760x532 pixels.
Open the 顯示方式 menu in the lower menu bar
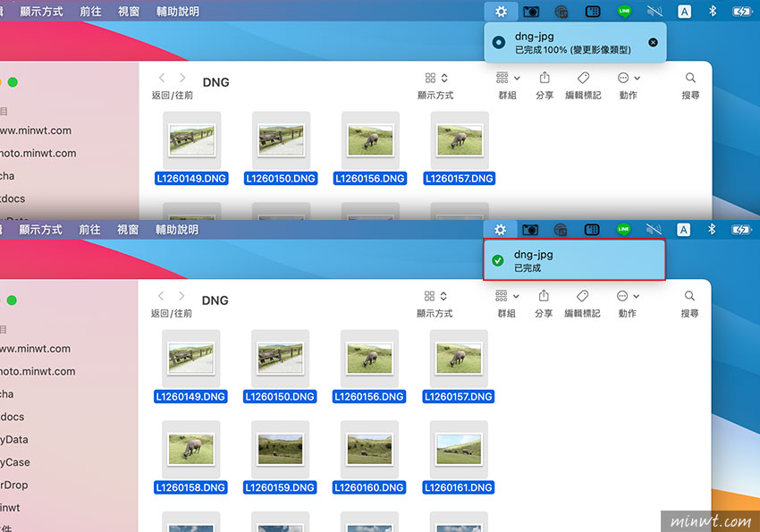[41, 230]
